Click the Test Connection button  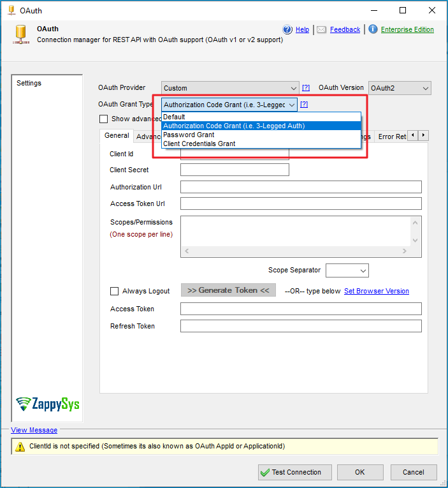coord(294,472)
